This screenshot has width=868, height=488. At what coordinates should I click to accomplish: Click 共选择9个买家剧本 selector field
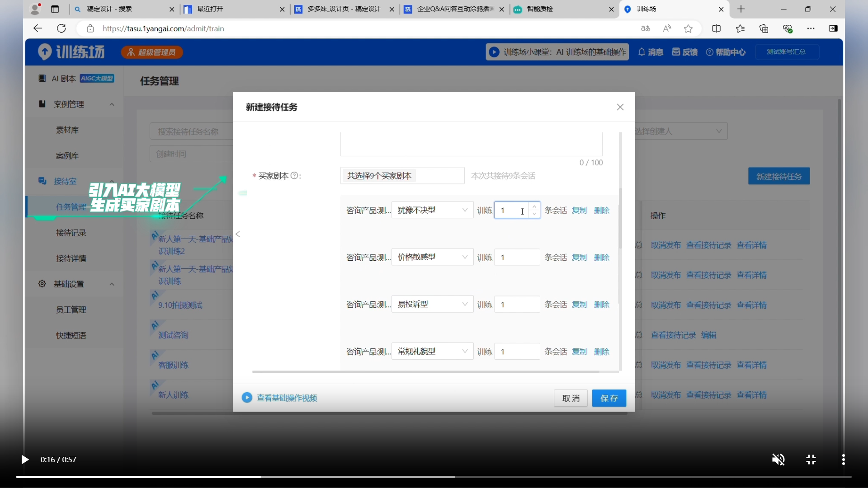[x=402, y=176]
